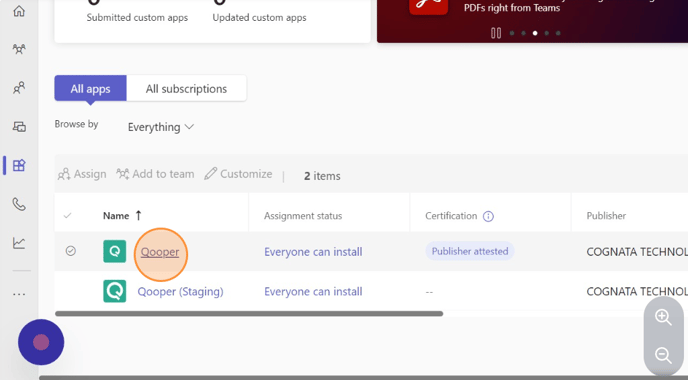Image resolution: width=688 pixels, height=380 pixels.
Task: Toggle the Qooper row selection checkmark
Action: 71,251
